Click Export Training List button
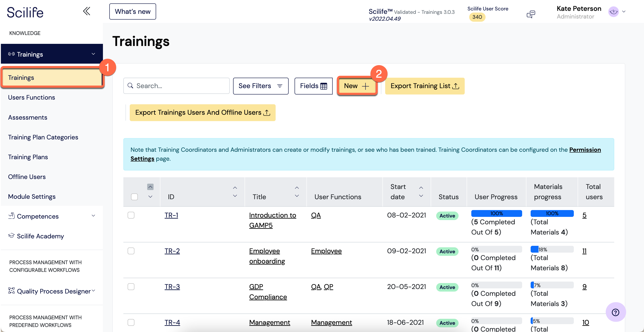Screen dimensions: 644x332 point(425,86)
